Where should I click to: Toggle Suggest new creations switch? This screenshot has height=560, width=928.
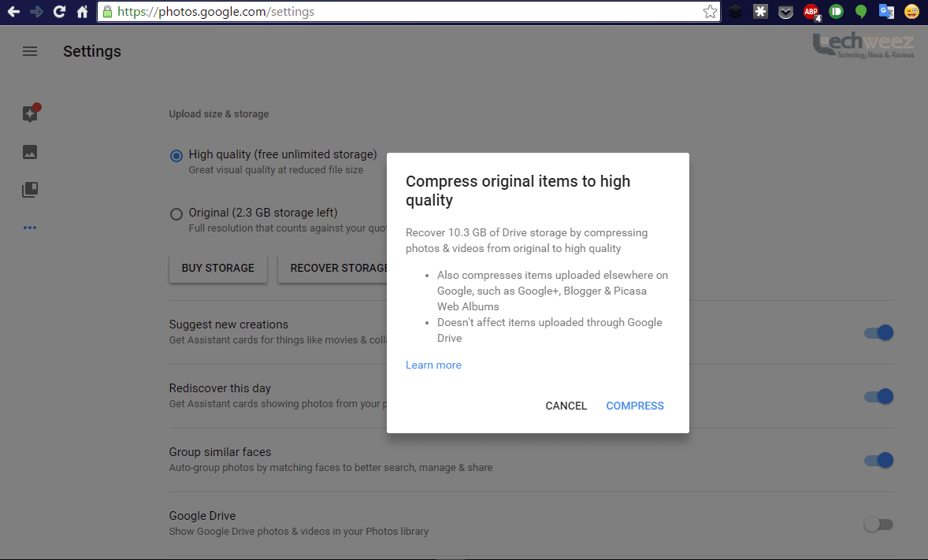click(x=878, y=332)
